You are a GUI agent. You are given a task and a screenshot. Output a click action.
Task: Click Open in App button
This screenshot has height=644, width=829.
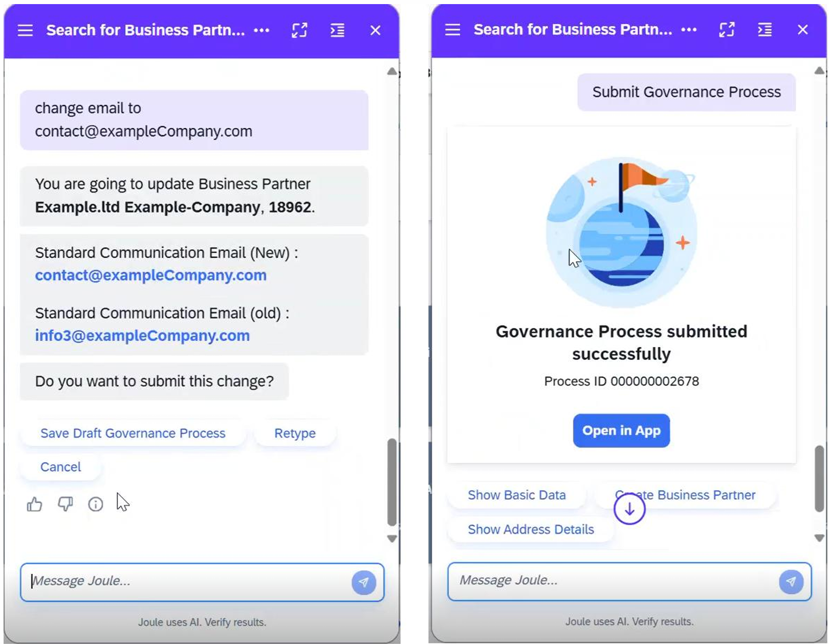pos(621,431)
